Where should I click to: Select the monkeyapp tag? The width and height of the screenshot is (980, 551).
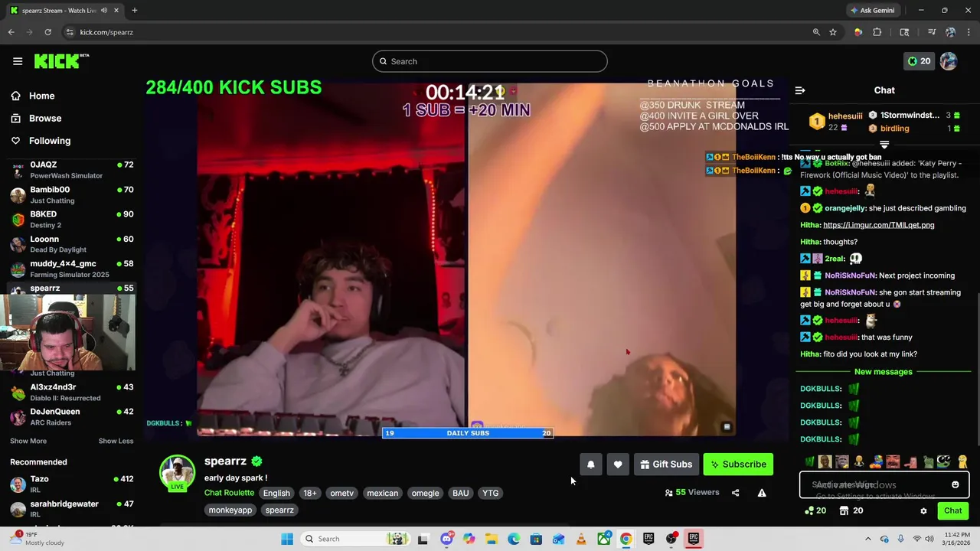pyautogui.click(x=230, y=510)
